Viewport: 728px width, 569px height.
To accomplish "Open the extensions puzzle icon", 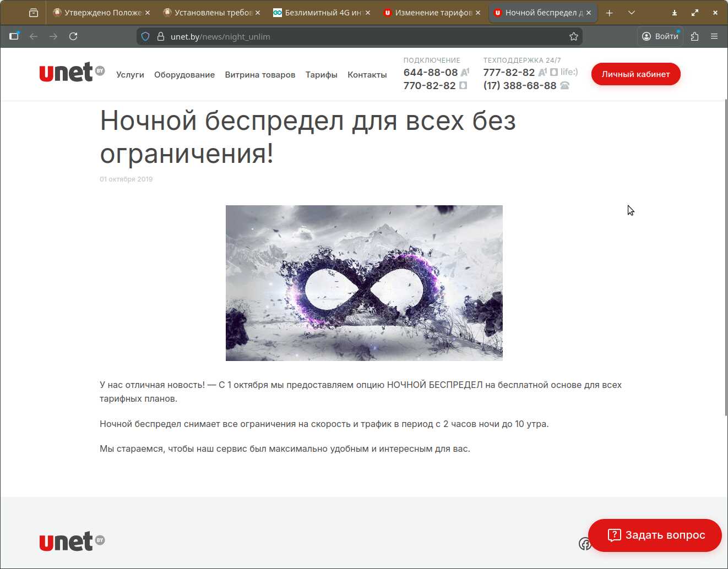I will click(694, 36).
